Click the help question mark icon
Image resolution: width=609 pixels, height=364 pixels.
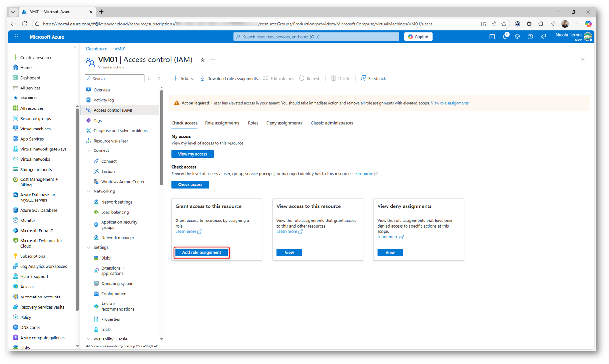pos(530,37)
